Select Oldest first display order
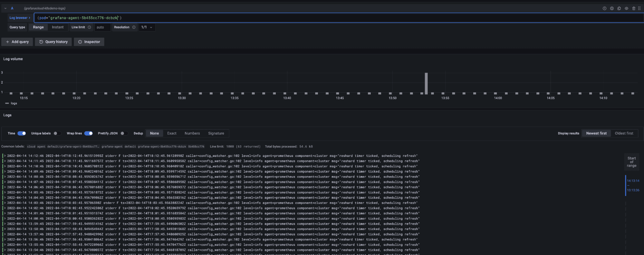 click(624, 133)
